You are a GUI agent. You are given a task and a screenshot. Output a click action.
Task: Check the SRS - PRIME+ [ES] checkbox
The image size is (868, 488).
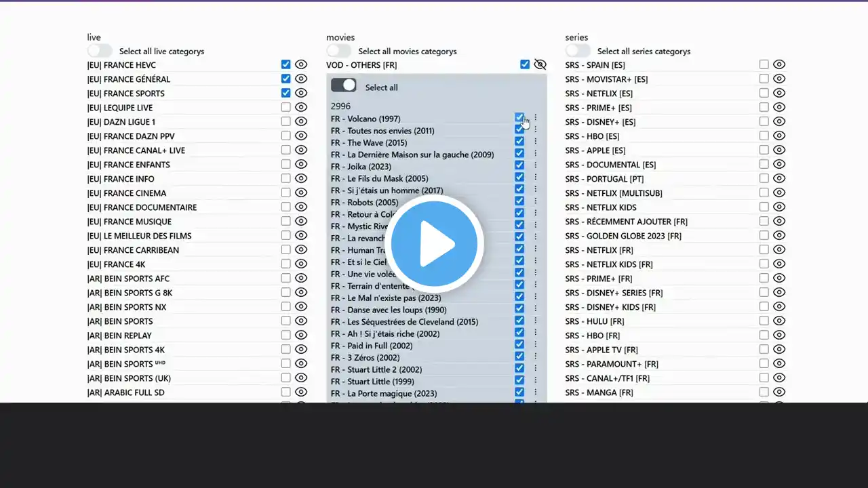764,107
